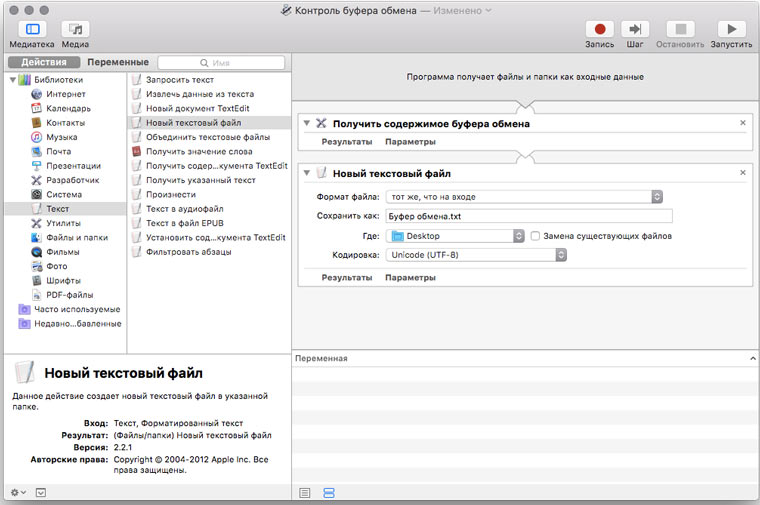The width and height of the screenshot is (760, 505).
Task: Select the Контакты library category
Action: [x=65, y=123]
